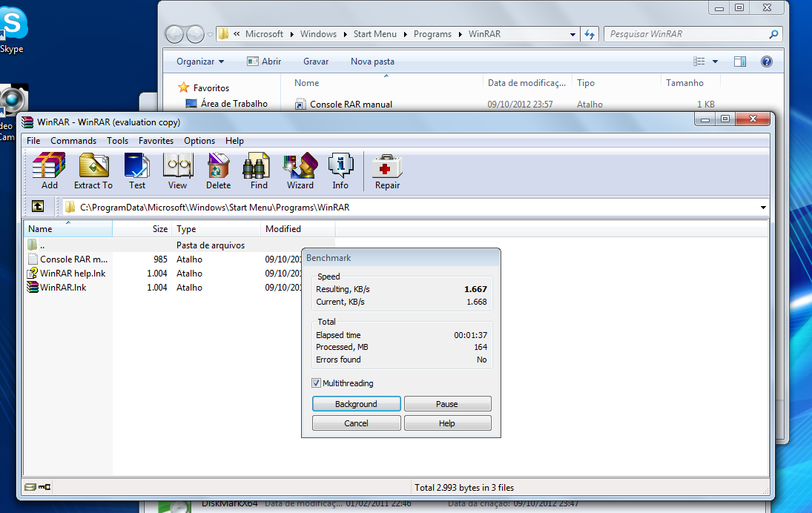This screenshot has width=812, height=513.
Task: Toggle the Explorer preview pane icon
Action: click(740, 62)
